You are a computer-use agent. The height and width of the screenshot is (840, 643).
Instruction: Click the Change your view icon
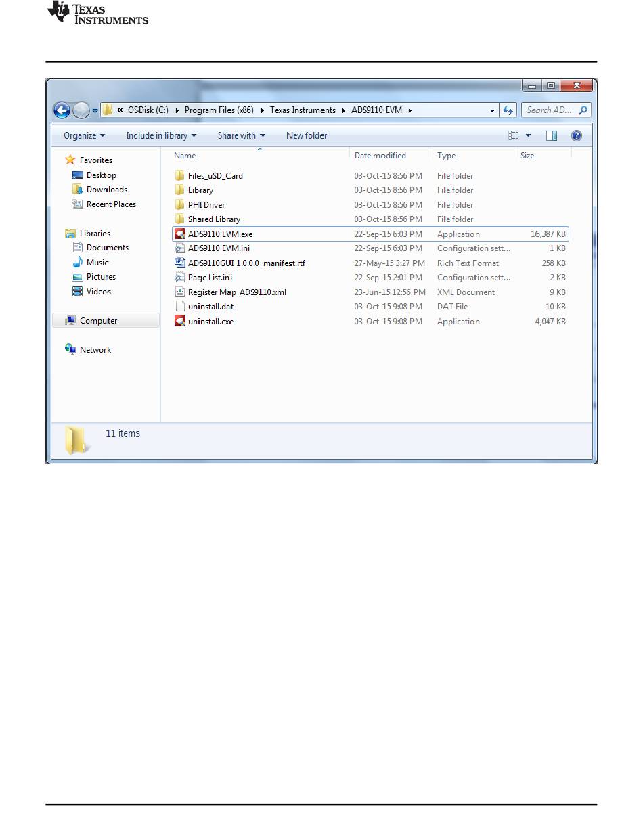[x=514, y=136]
